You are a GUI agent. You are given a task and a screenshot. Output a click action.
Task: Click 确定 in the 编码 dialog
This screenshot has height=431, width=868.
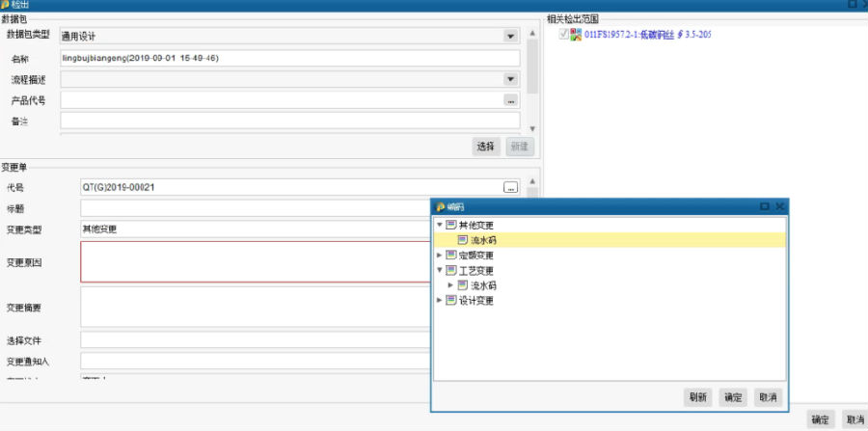point(733,397)
